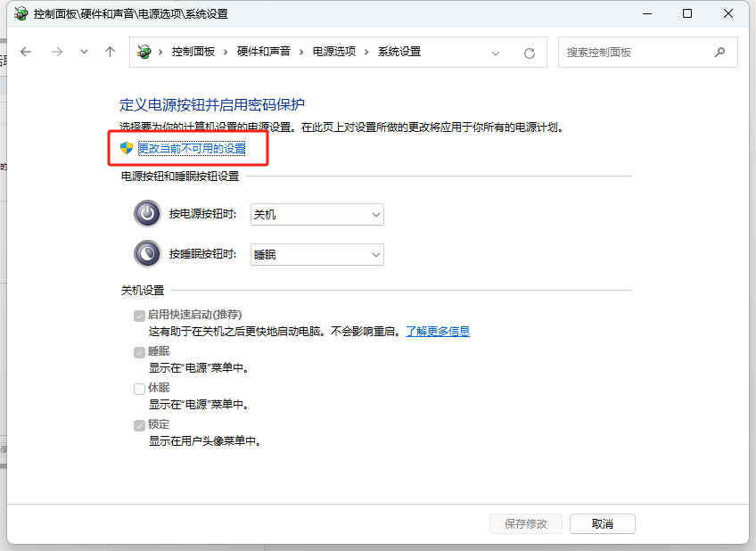Expand the address bar history dropdown

(497, 53)
